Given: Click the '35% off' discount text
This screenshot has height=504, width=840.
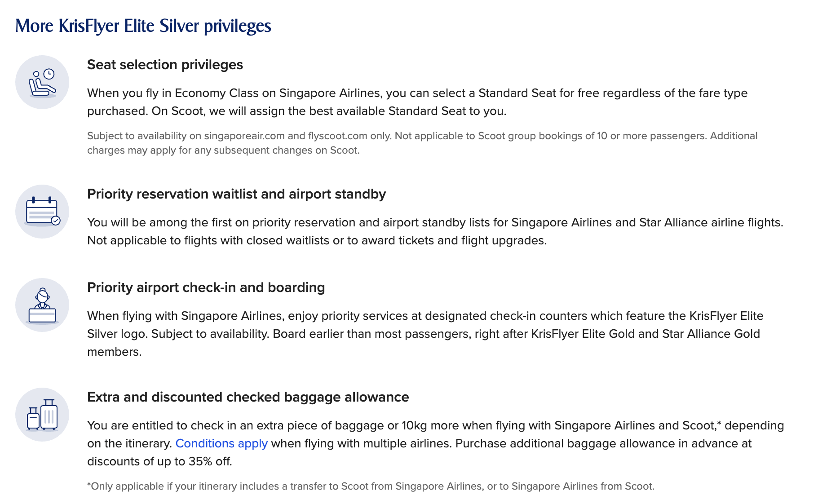Looking at the screenshot, I should (209, 461).
